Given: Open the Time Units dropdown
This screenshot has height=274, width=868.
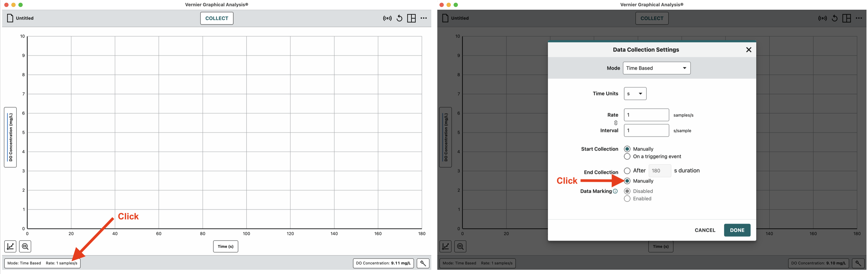Looking at the screenshot, I should click(635, 94).
